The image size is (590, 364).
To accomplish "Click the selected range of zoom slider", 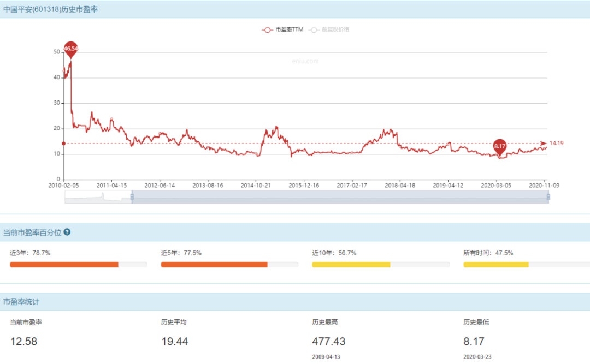I will [340, 197].
